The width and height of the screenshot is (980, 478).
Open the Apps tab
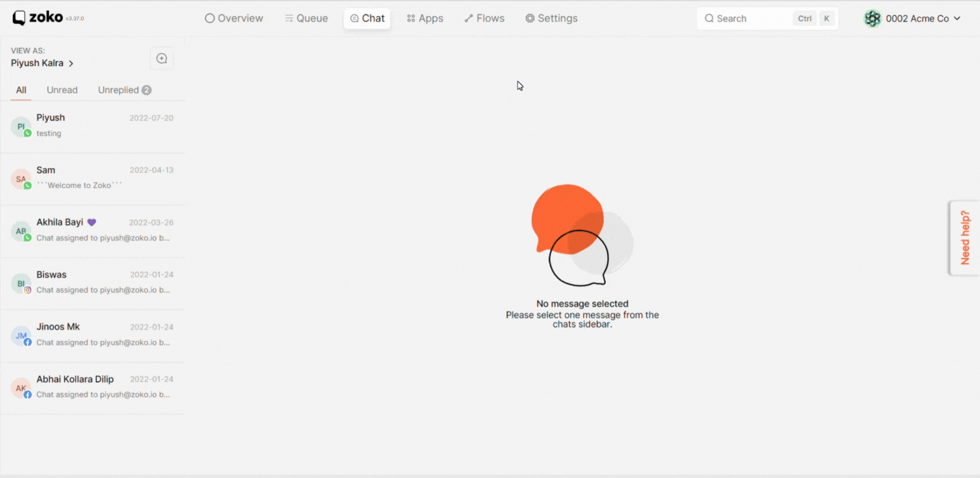point(425,18)
